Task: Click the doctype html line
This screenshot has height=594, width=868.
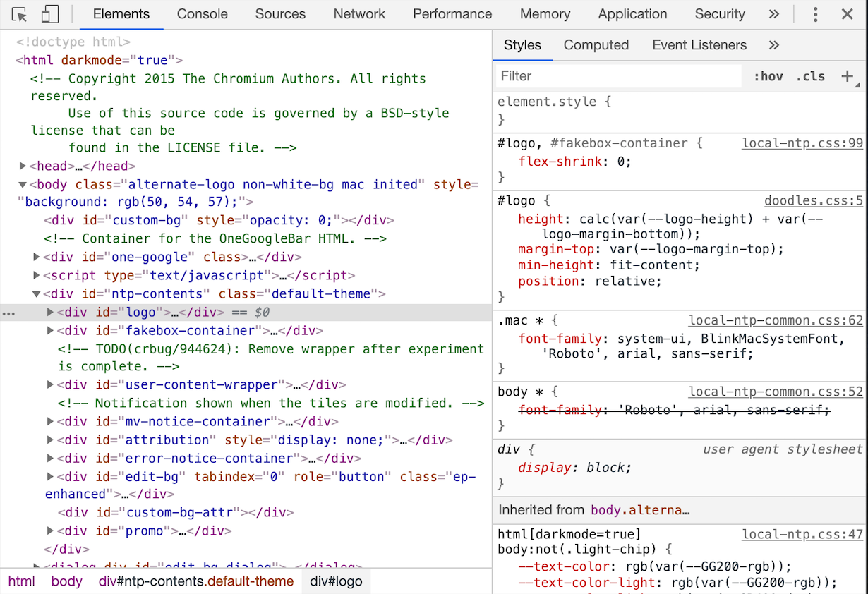Action: (x=73, y=42)
